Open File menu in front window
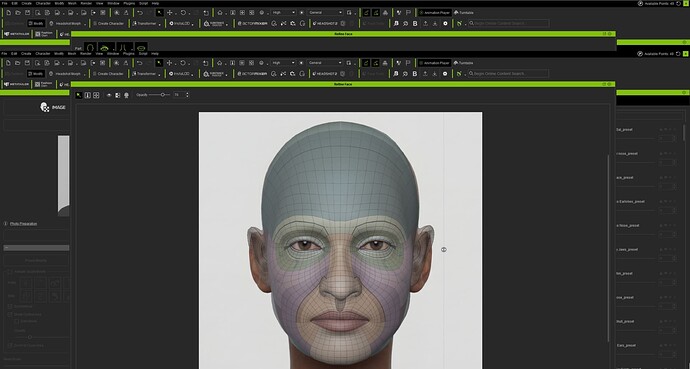Viewport: 690px width, 369px height. pyautogui.click(x=4, y=54)
